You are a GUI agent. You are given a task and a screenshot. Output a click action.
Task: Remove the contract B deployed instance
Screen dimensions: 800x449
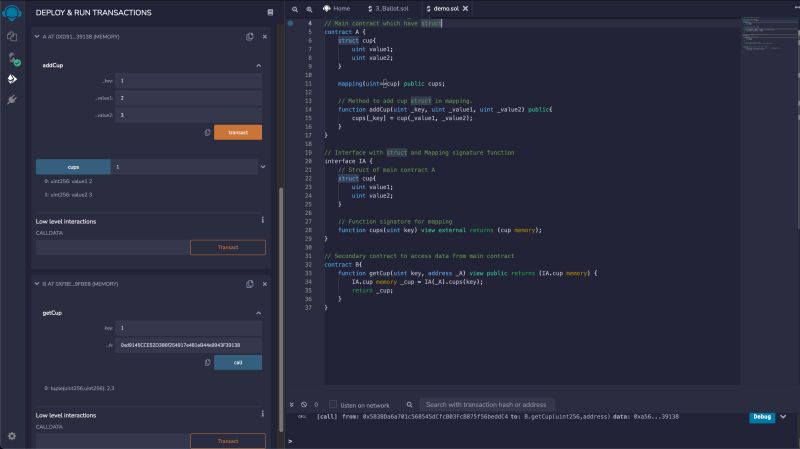pyautogui.click(x=265, y=284)
